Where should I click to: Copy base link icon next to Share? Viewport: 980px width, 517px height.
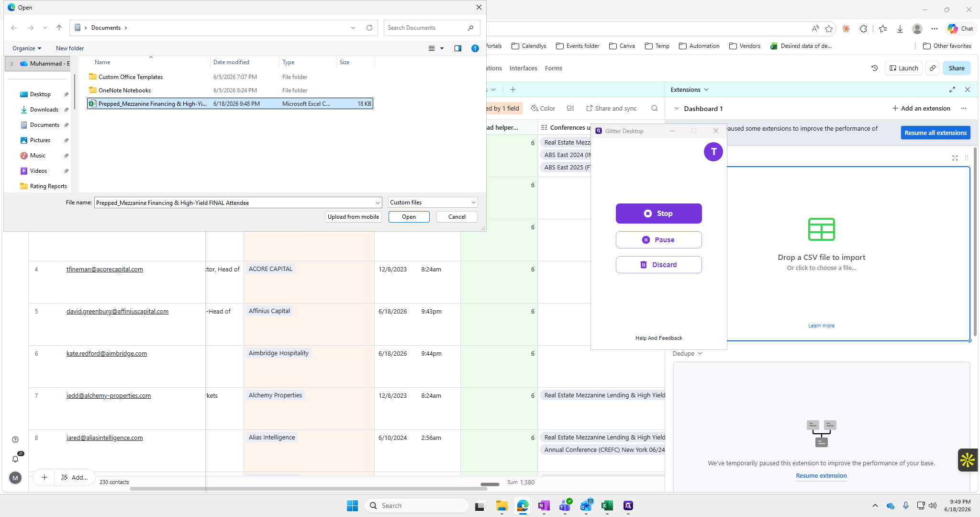point(933,68)
